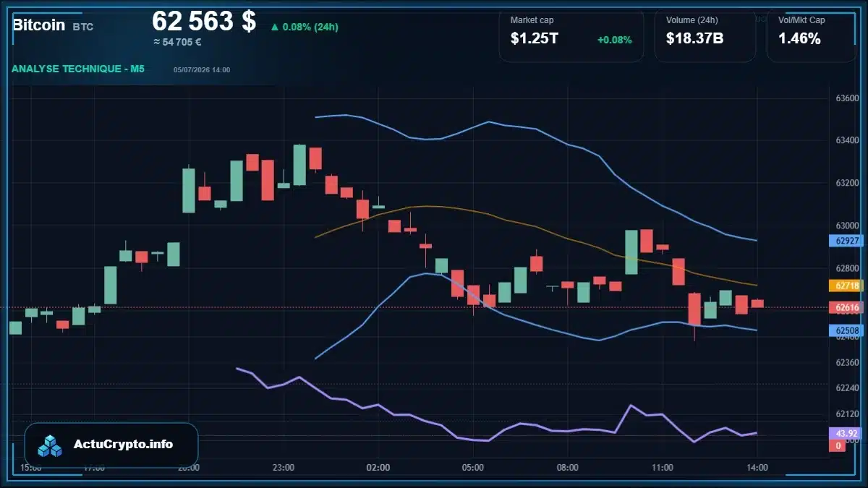Viewport: 868px width, 488px height.
Task: Click the green up-arrow 24h change indicator
Action: click(x=305, y=27)
